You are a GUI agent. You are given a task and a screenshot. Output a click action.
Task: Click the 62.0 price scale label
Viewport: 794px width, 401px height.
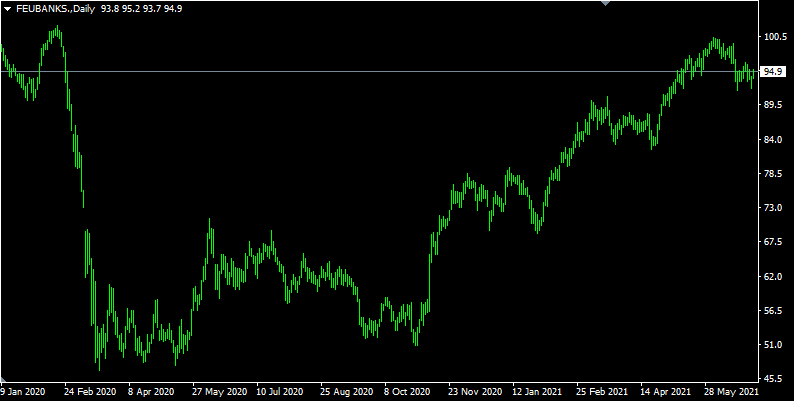tap(775, 276)
